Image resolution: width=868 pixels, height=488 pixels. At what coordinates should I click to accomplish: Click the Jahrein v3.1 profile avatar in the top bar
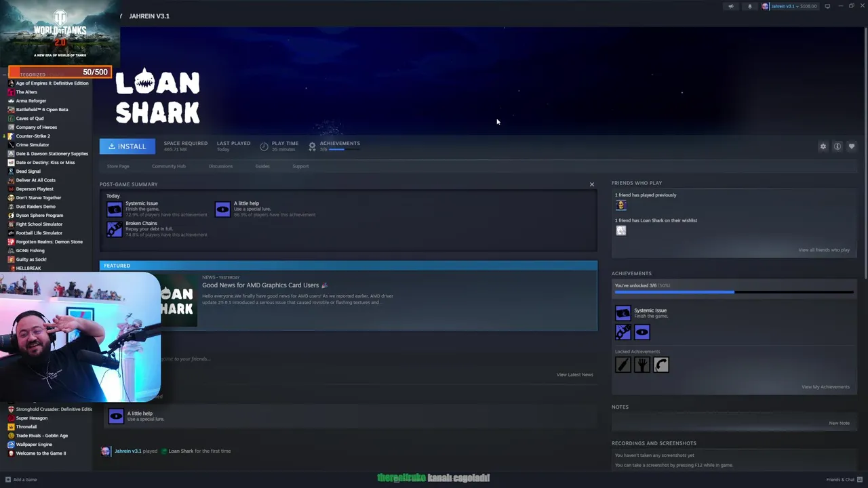[x=766, y=6]
